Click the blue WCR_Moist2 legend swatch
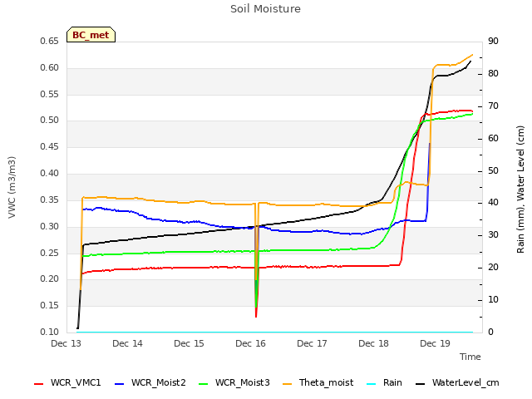 click(120, 384)
